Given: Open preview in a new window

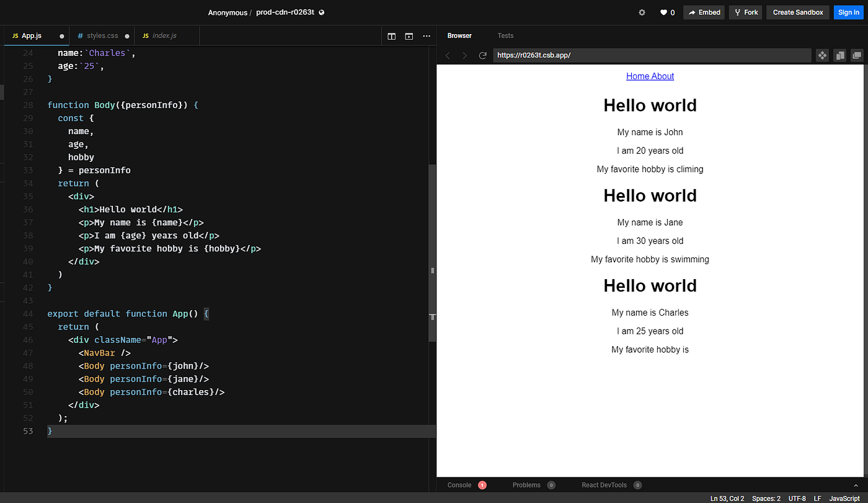Looking at the screenshot, I should click(x=857, y=55).
